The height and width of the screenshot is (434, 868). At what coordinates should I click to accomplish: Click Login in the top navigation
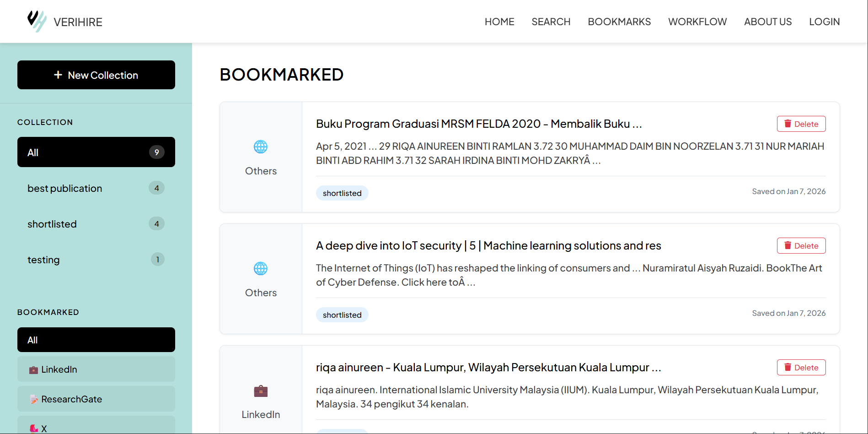click(824, 22)
